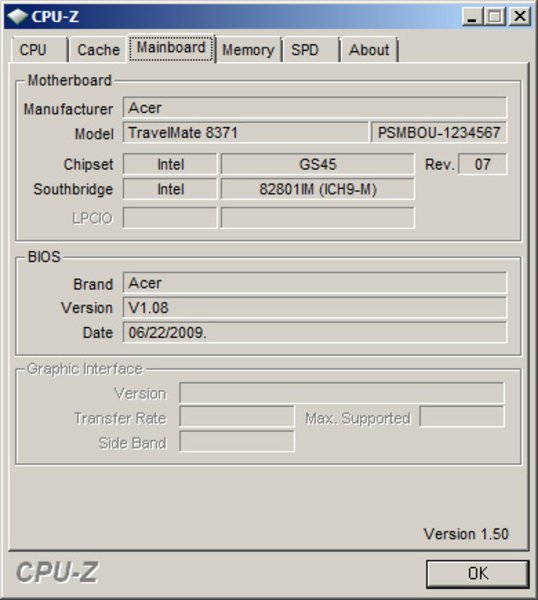The image size is (538, 600).
Task: Select the Mainboard tab
Action: [x=171, y=48]
